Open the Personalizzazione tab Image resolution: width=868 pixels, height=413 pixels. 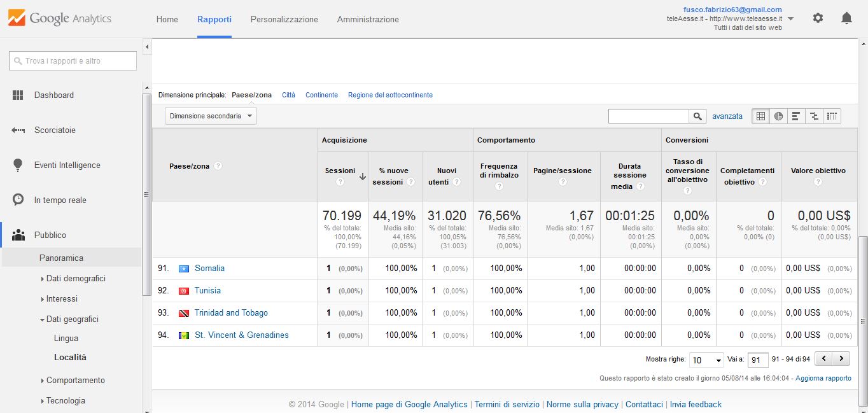tap(284, 19)
